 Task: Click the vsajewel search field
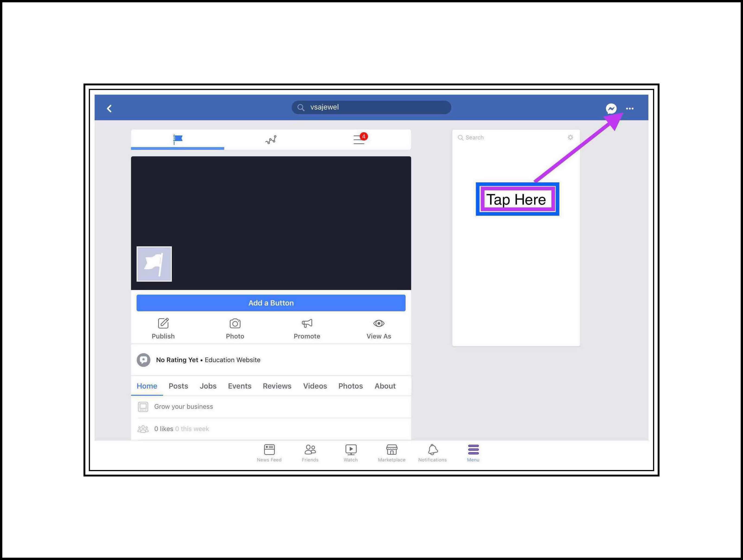(x=371, y=107)
